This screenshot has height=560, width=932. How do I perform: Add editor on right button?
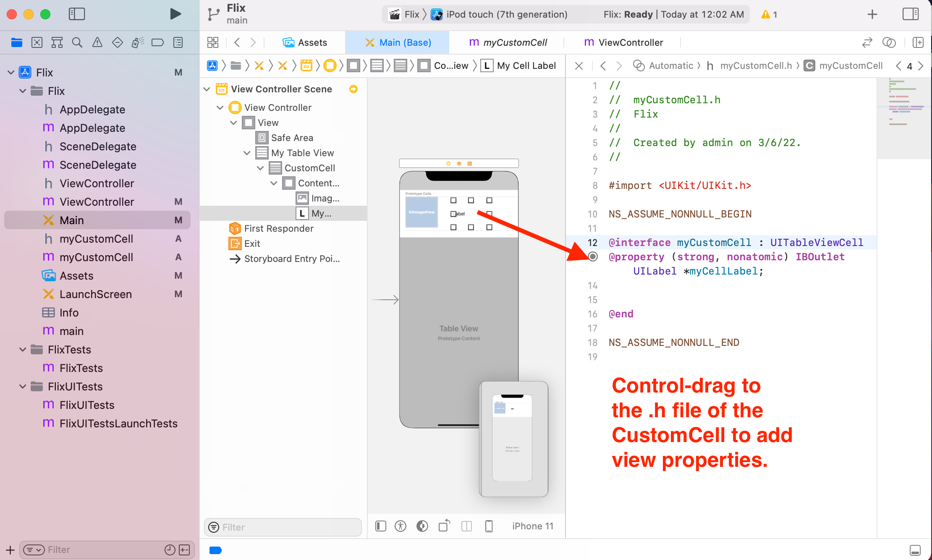(x=918, y=42)
